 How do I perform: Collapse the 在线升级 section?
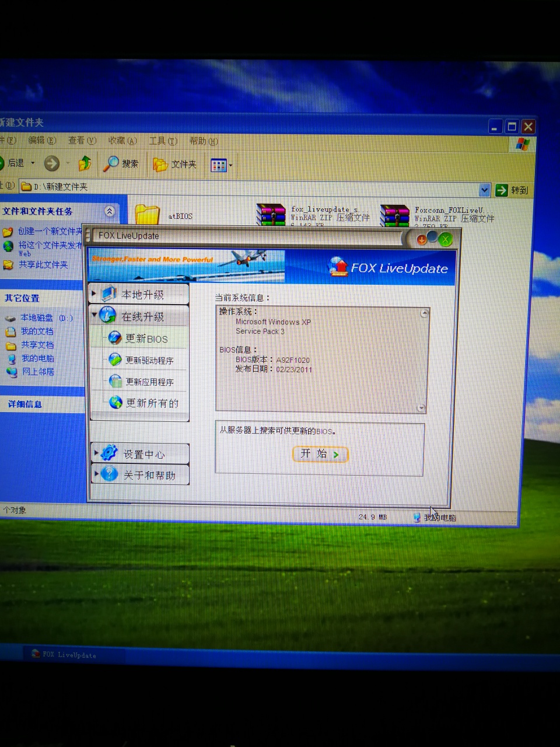(x=139, y=316)
